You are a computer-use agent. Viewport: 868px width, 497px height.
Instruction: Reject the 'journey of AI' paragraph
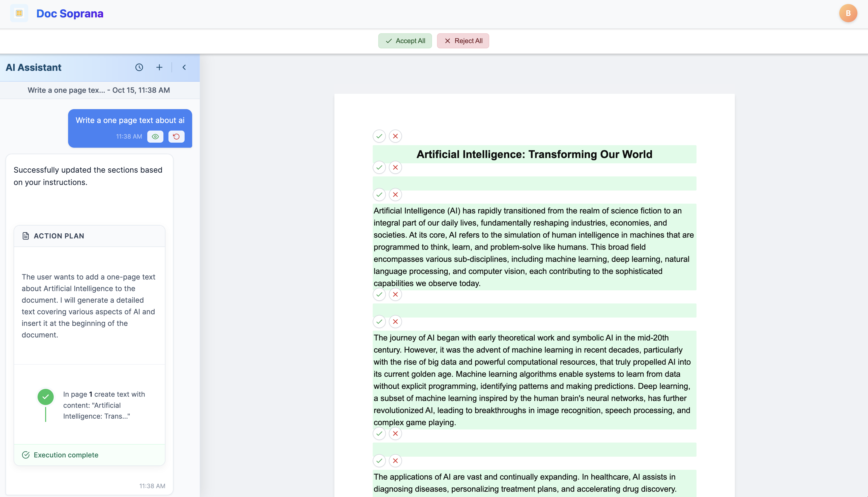(395, 322)
